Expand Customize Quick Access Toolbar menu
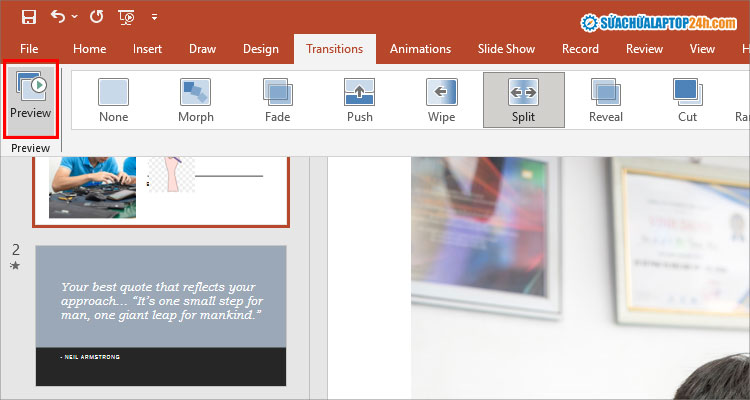750x400 pixels. coord(154,18)
